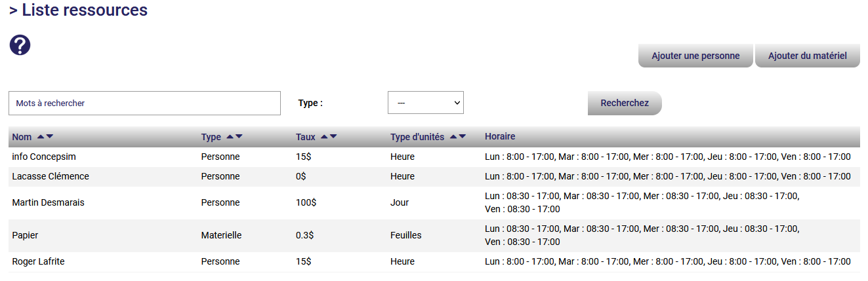
Task: Click the Ajouter une personne button
Action: pyautogui.click(x=695, y=56)
